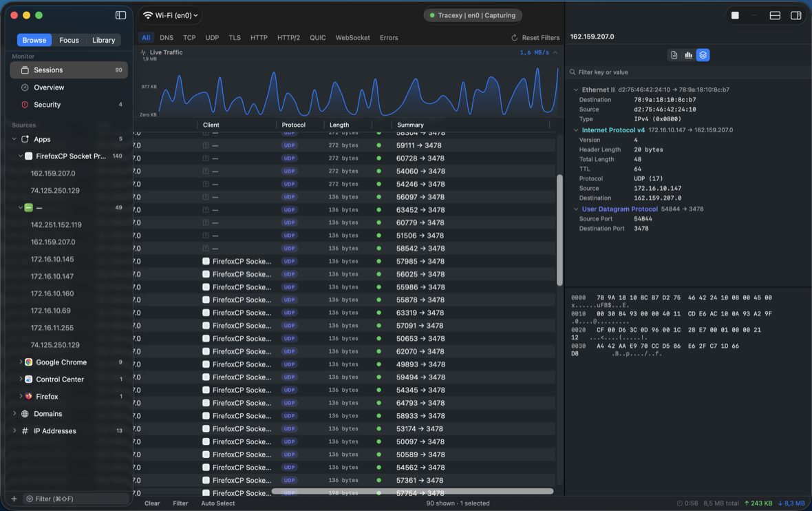Switch to the Library tab

(x=104, y=40)
